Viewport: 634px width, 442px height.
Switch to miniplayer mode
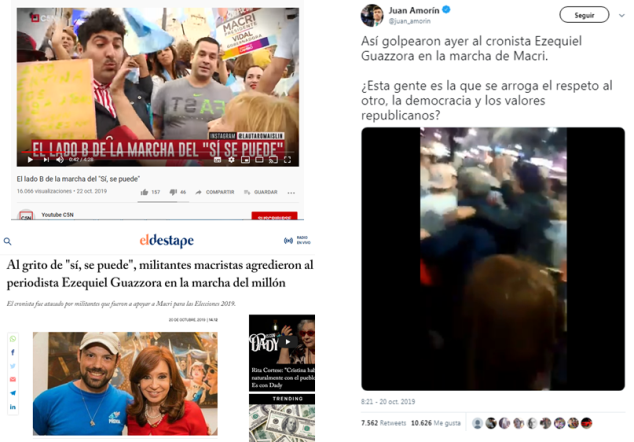[245, 160]
